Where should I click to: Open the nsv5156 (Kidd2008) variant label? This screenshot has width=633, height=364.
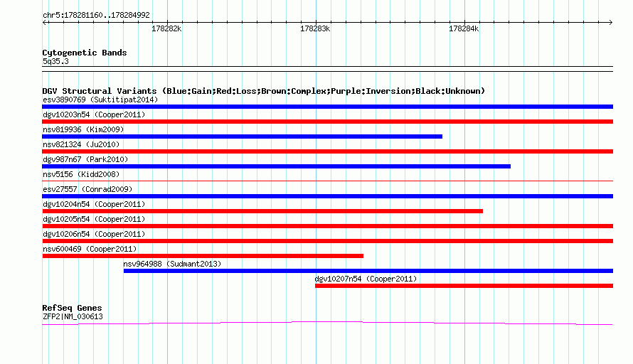click(81, 174)
